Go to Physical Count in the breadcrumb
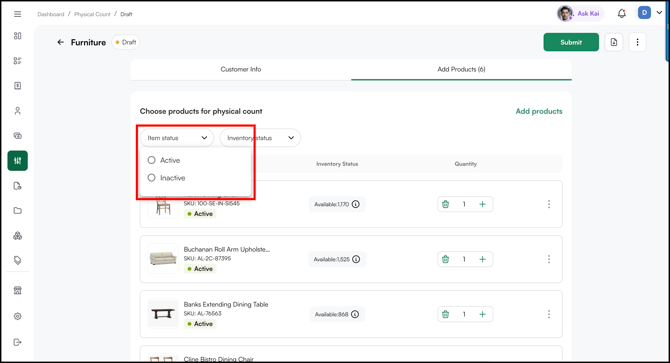Viewport: 670px width, 363px height. pyautogui.click(x=92, y=14)
